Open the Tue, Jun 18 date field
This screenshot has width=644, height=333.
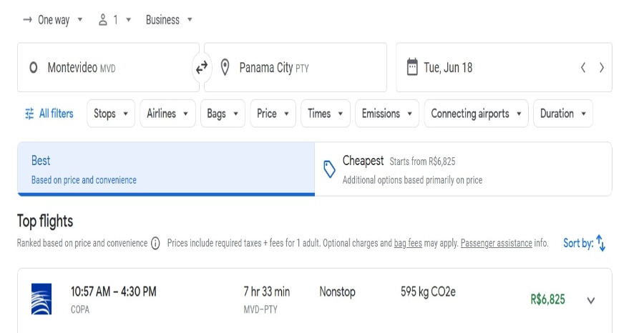(x=487, y=68)
